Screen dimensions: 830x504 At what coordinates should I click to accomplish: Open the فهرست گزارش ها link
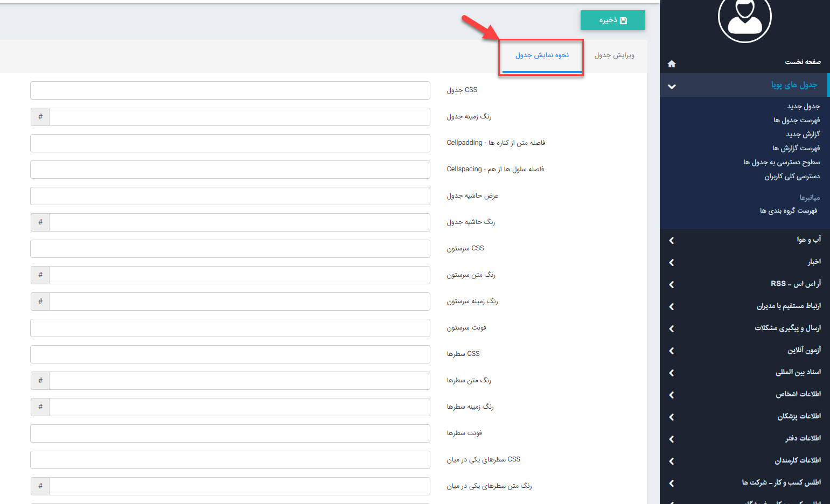[x=796, y=148]
